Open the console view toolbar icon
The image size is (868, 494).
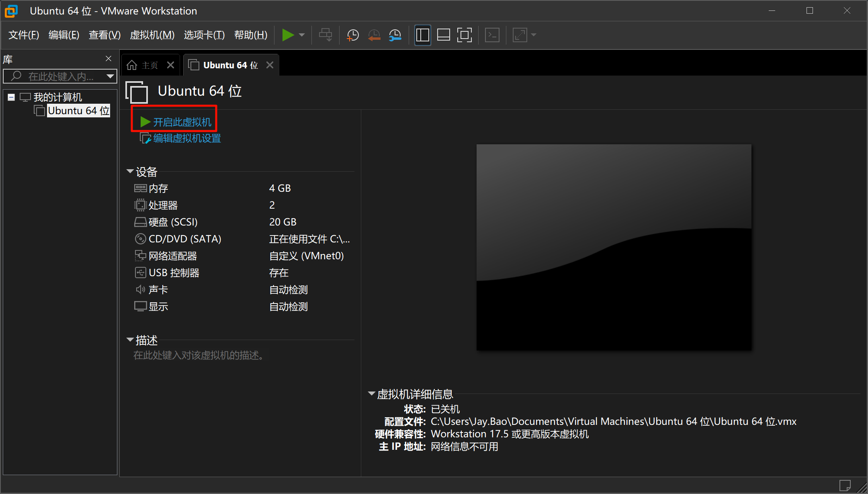pyautogui.click(x=492, y=35)
